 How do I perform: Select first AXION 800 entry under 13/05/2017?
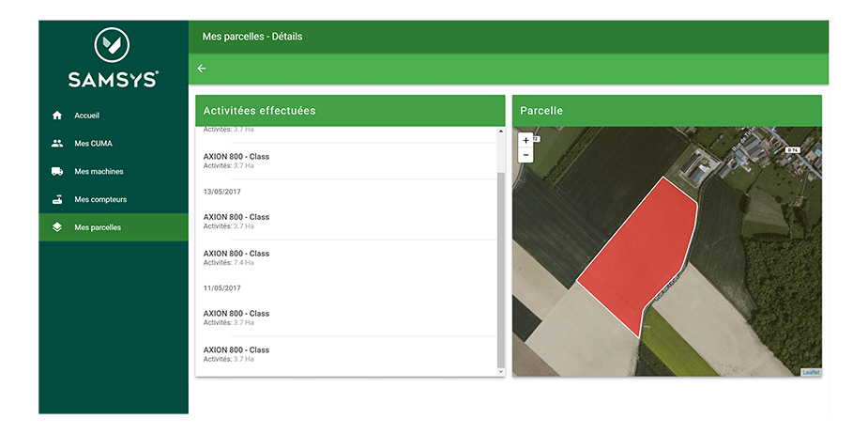(x=236, y=221)
